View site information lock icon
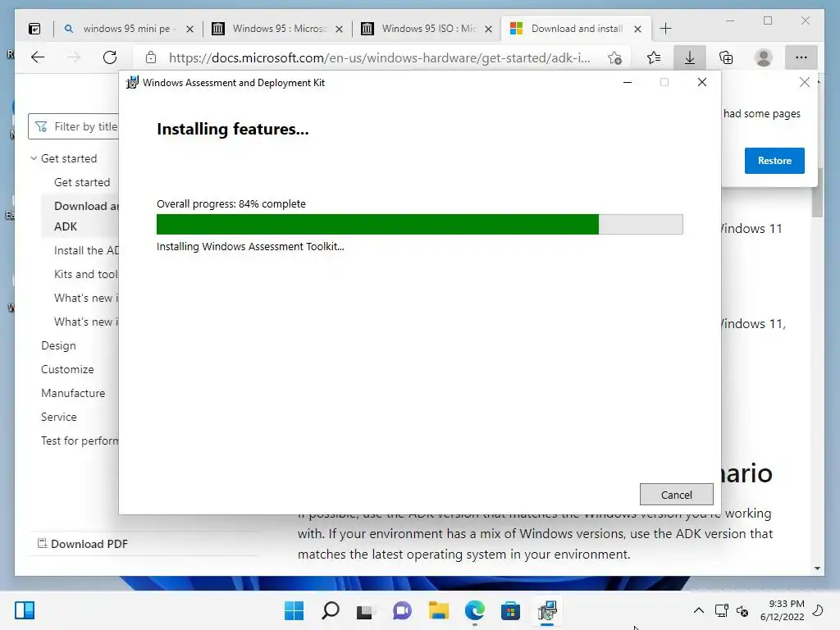Viewport: 840px width, 630px height. (x=151, y=57)
